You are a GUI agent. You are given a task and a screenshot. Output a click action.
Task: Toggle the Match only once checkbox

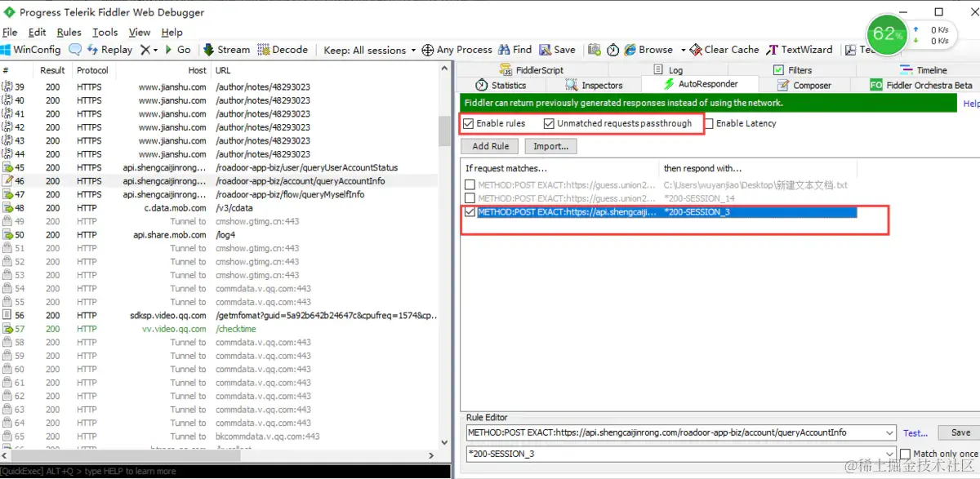click(x=905, y=454)
